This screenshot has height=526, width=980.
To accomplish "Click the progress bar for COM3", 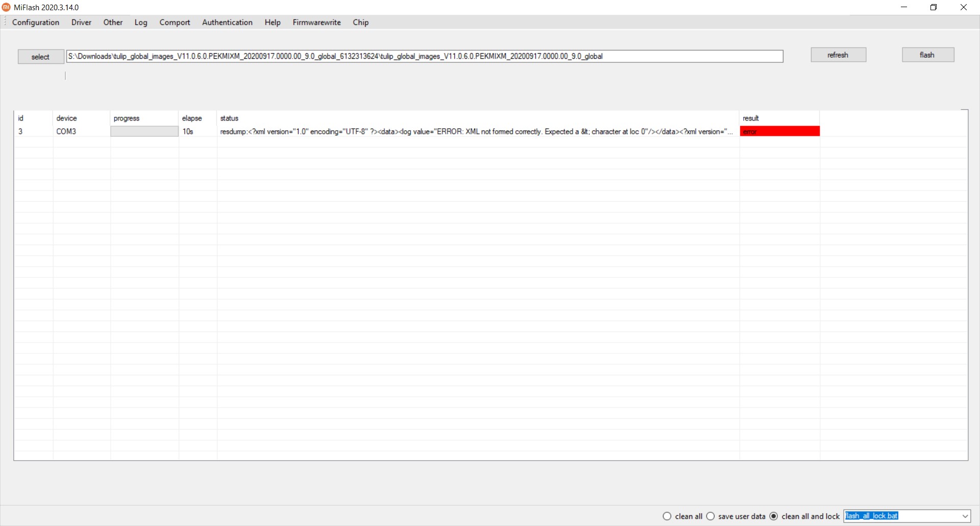I will (144, 131).
